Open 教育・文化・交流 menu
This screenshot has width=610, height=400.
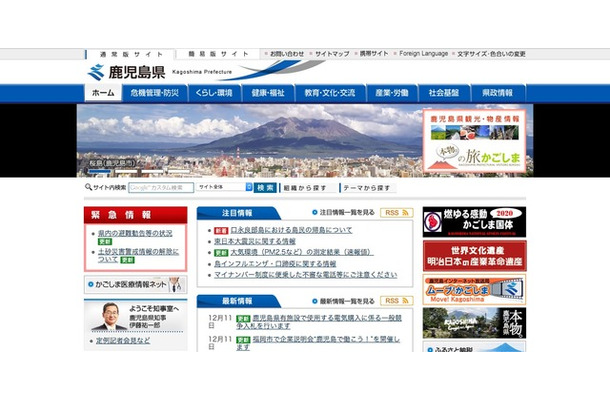pyautogui.click(x=330, y=93)
